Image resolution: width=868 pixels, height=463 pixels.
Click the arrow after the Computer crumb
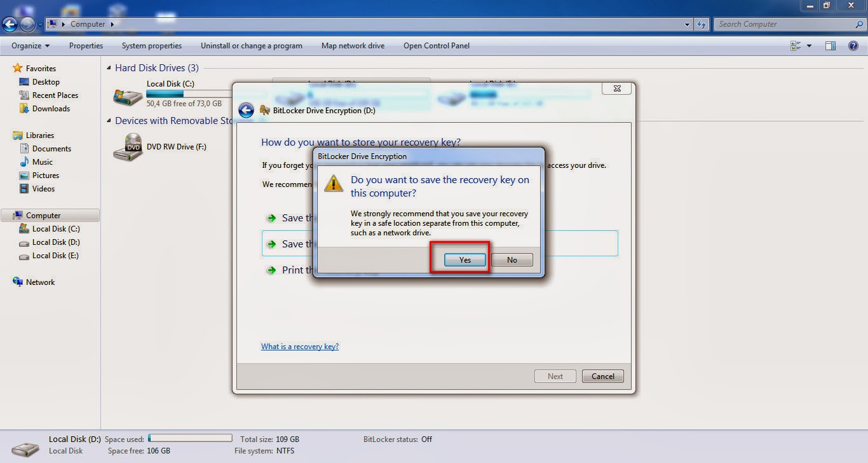click(112, 24)
